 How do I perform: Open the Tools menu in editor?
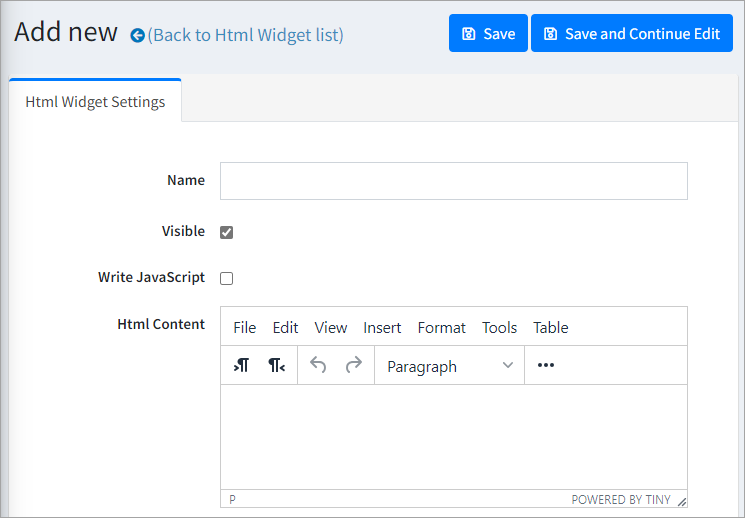[499, 327]
